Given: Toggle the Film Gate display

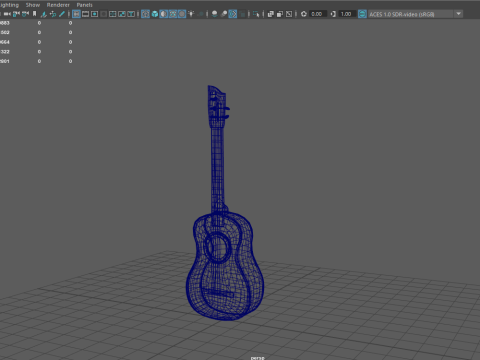Looking at the screenshot, I should [85, 14].
